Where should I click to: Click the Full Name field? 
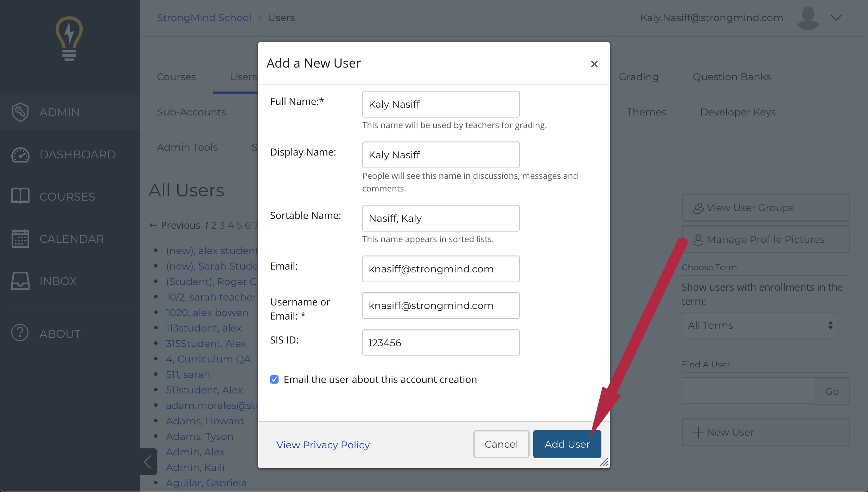click(441, 104)
